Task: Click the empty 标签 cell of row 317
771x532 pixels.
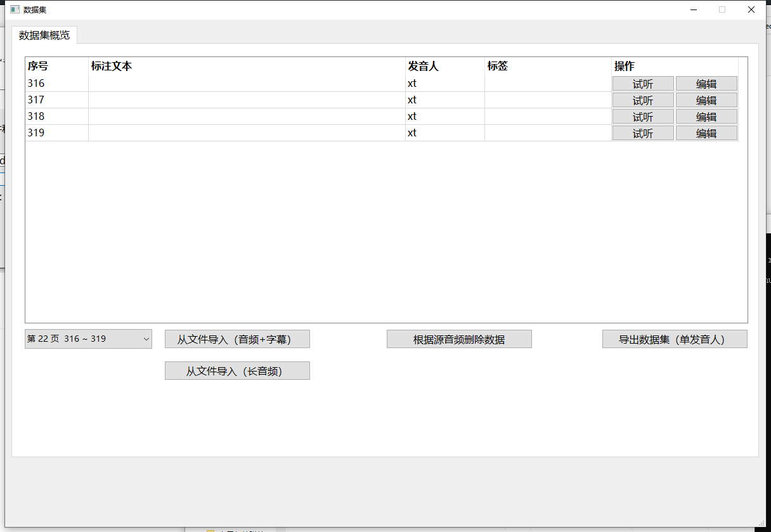Action: tap(548, 100)
